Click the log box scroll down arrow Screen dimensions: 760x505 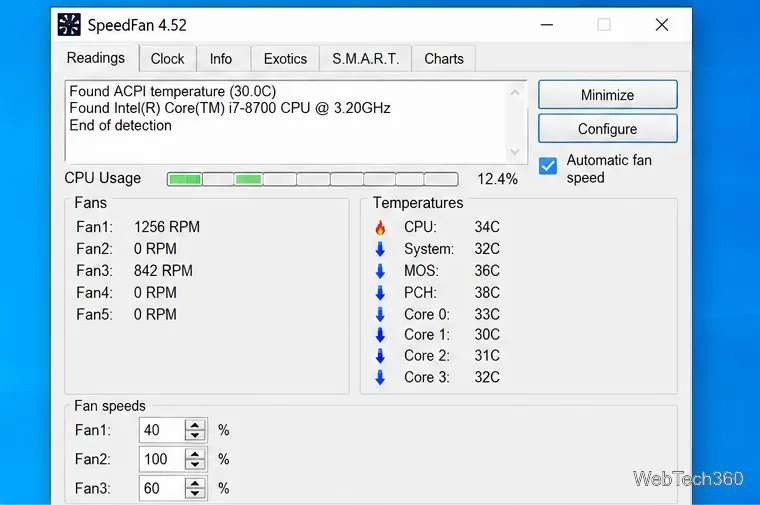point(515,152)
